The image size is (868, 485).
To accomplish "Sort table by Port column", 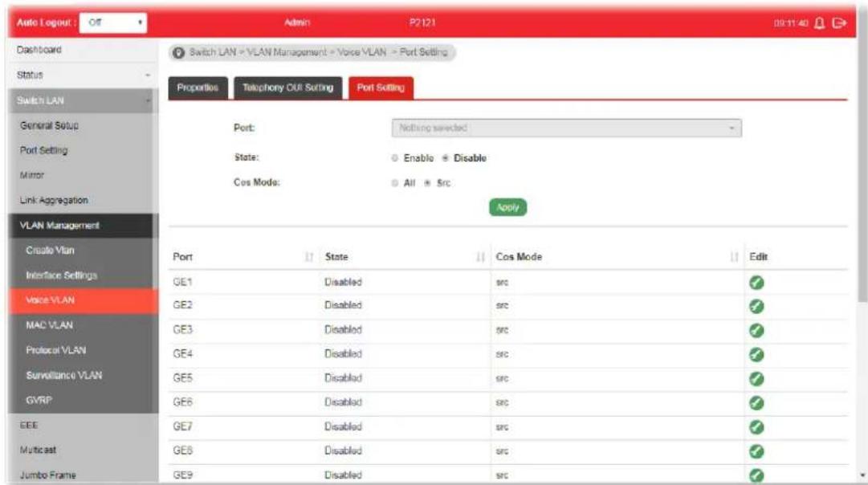I will 309,257.
